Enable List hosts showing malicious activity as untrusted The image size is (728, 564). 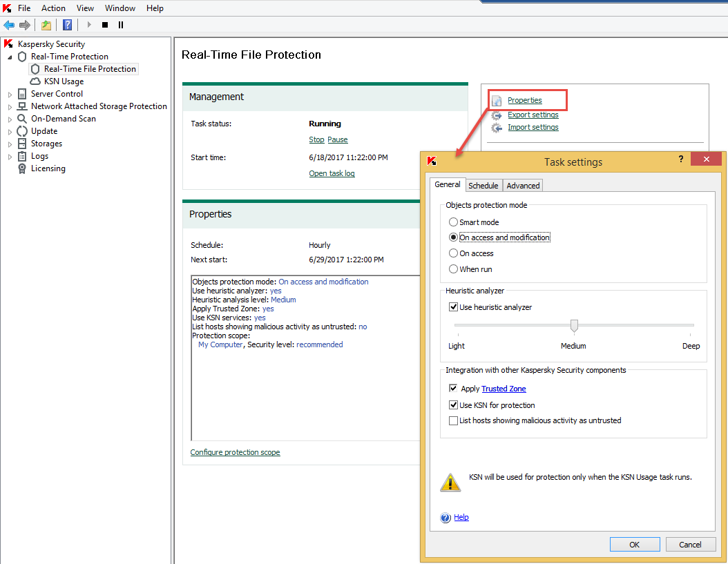point(454,420)
